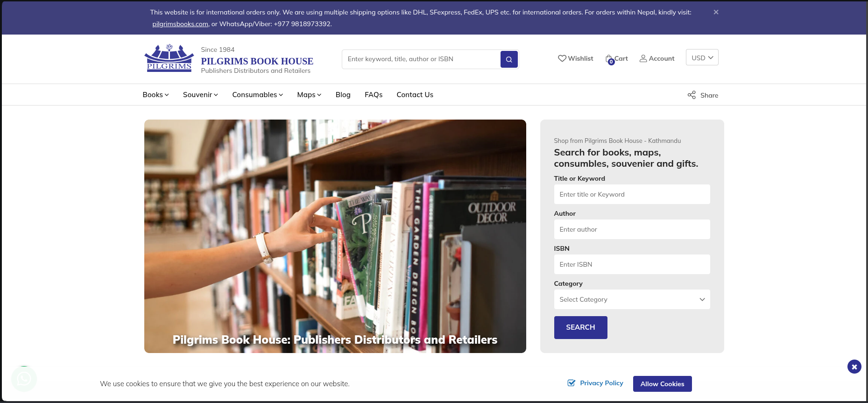Click the Allow Cookies button
Viewport: 868px width, 403px height.
tap(662, 384)
